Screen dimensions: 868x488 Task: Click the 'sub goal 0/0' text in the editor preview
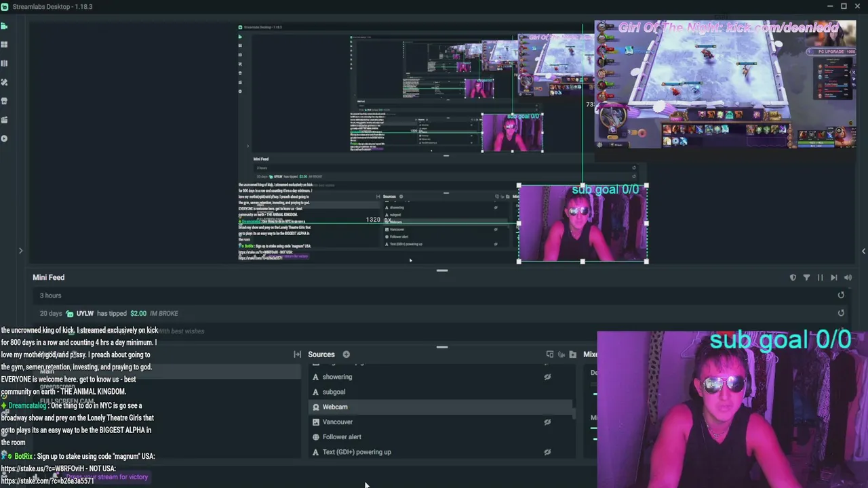point(606,190)
